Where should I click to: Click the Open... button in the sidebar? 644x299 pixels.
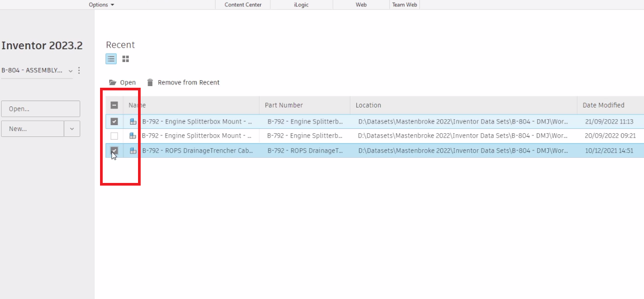[41, 109]
